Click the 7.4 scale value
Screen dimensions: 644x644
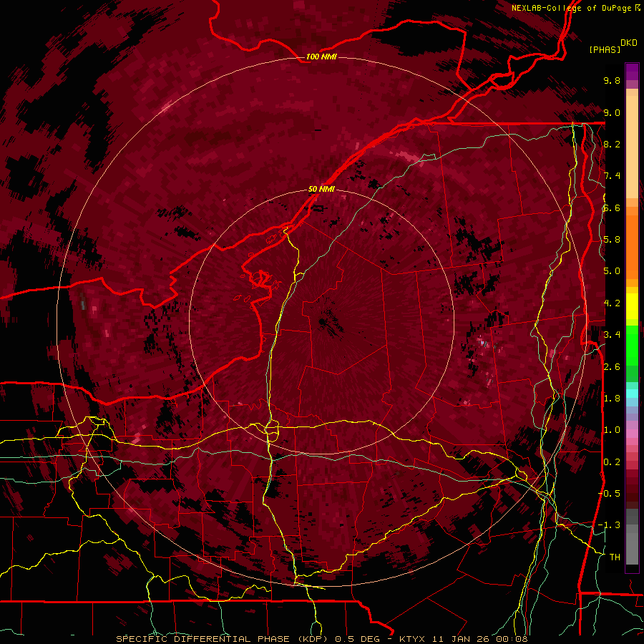pyautogui.click(x=612, y=176)
